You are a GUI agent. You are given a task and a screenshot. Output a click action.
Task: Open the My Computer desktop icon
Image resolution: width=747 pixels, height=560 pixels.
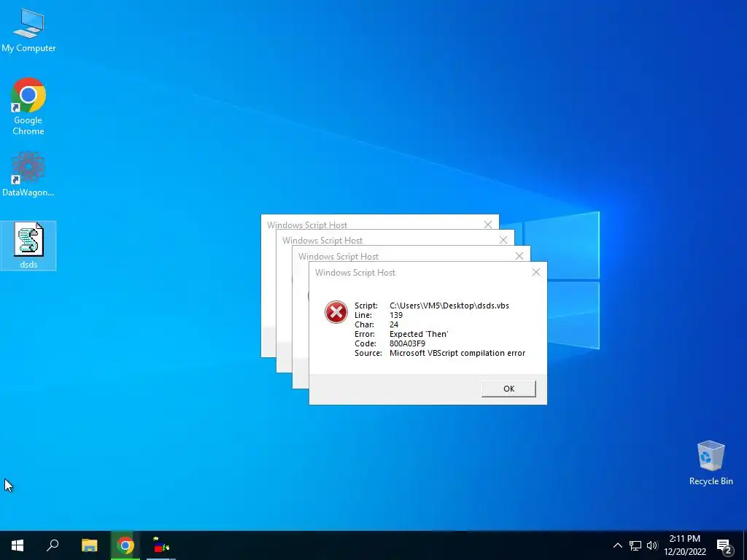(x=28, y=30)
